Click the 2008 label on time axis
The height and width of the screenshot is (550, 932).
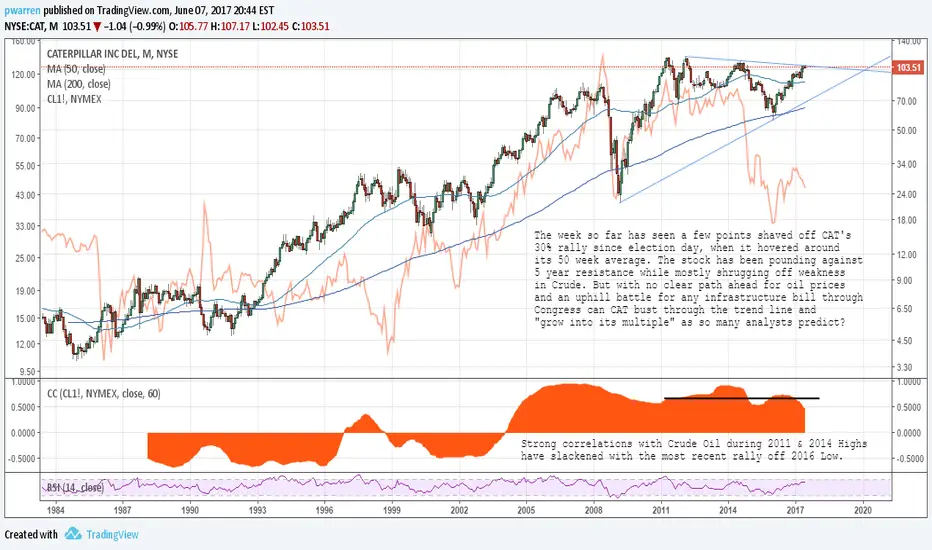tap(593, 510)
